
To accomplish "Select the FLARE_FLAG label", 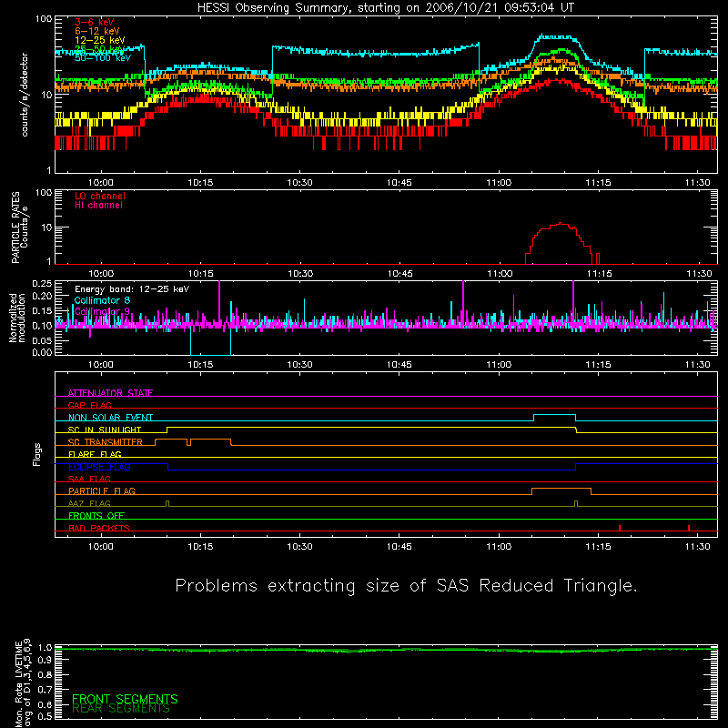I will 95,454.
